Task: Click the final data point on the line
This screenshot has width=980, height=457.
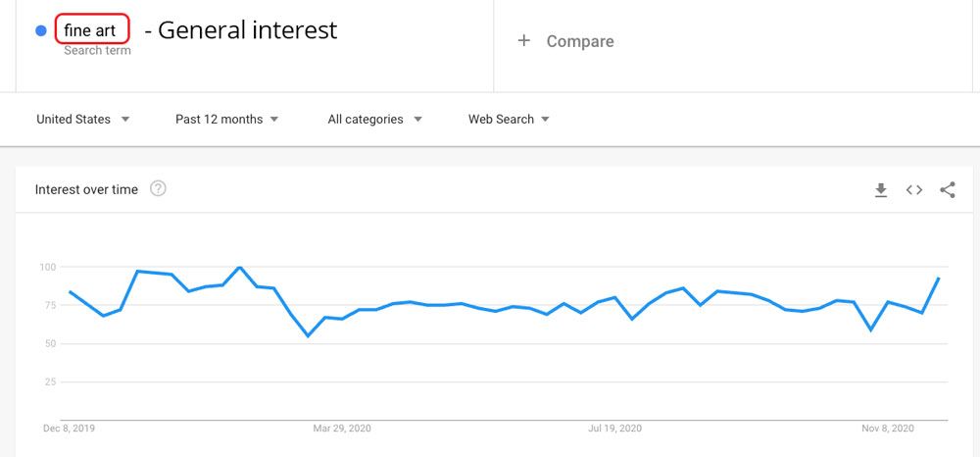Action: (x=939, y=278)
